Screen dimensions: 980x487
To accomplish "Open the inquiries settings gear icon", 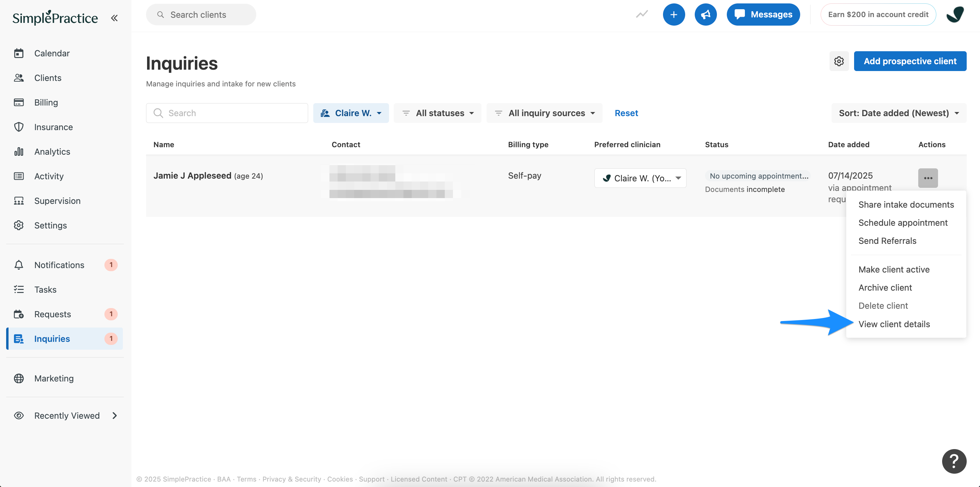I will click(838, 61).
